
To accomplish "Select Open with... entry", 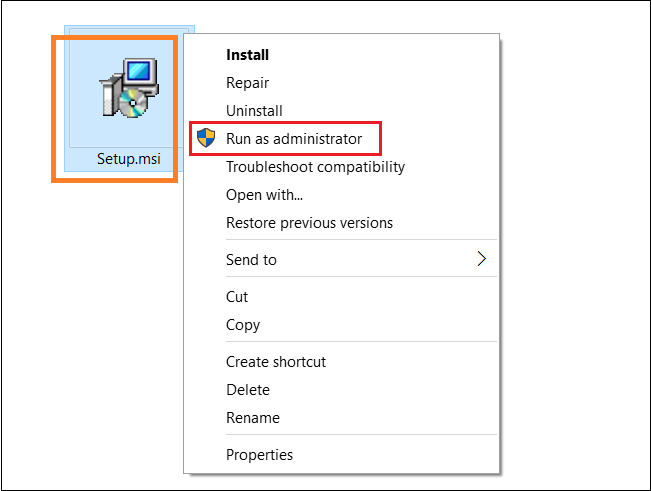I will coord(264,195).
